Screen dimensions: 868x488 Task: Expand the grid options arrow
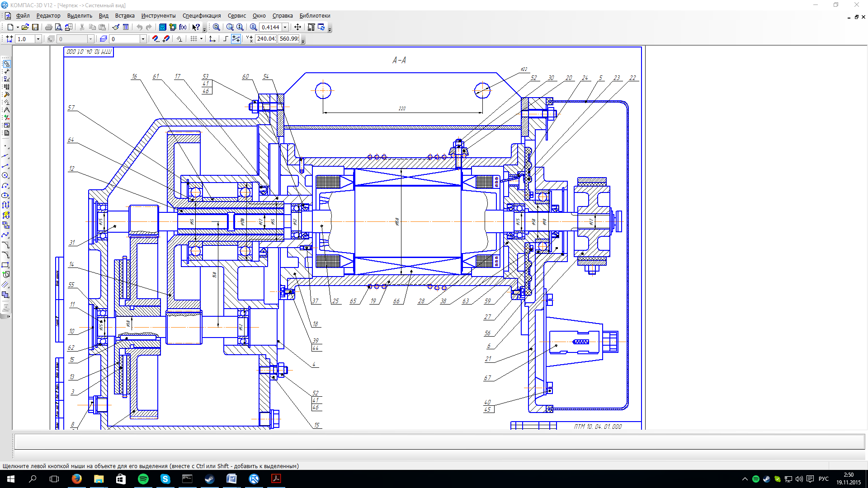[x=201, y=39]
